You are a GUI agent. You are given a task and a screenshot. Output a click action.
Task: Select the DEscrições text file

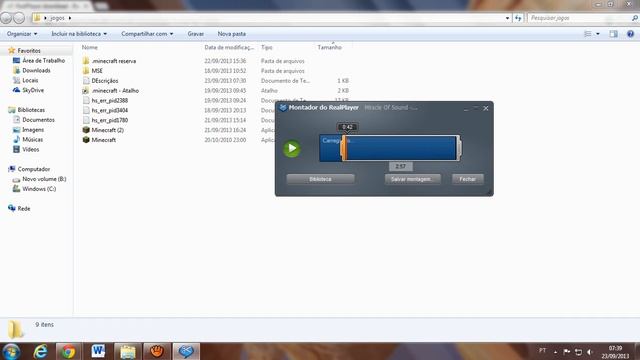pos(105,81)
